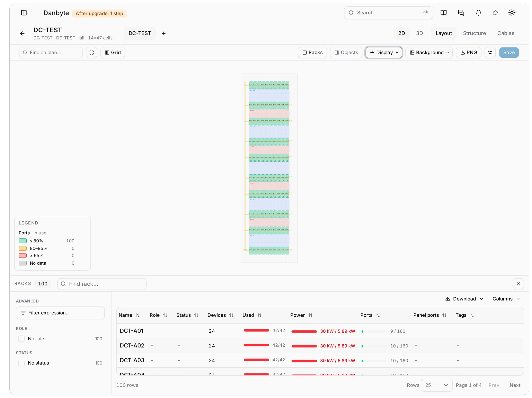Image resolution: width=532 pixels, height=398 pixels.
Task: Switch theme with the sun icon
Action: click(512, 13)
